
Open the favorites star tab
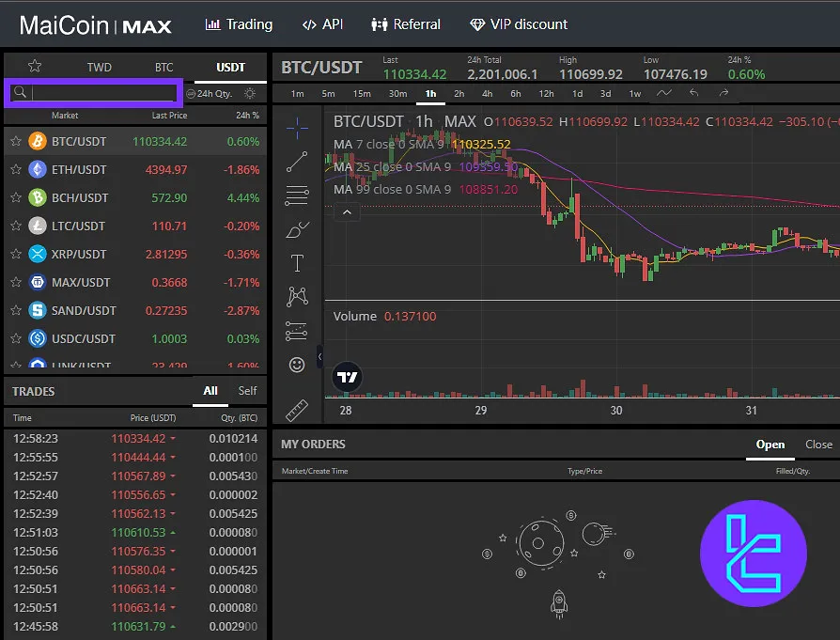(x=35, y=66)
